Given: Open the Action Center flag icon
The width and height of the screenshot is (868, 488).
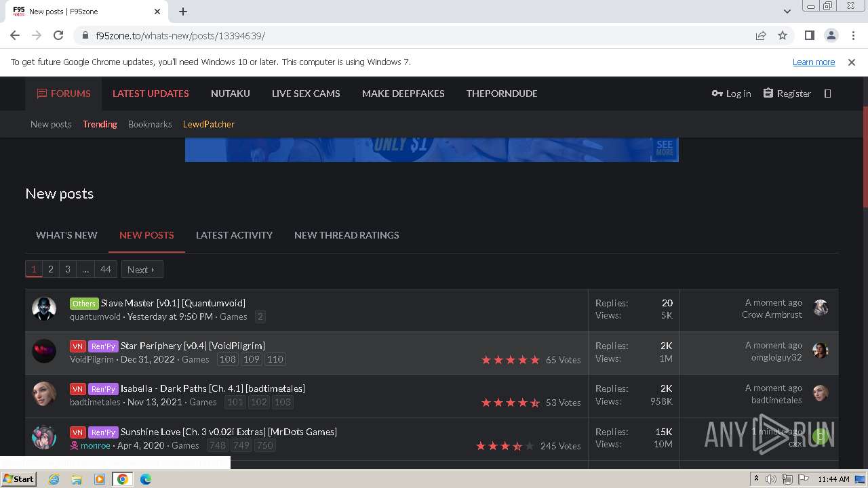Looking at the screenshot, I should point(802,479).
